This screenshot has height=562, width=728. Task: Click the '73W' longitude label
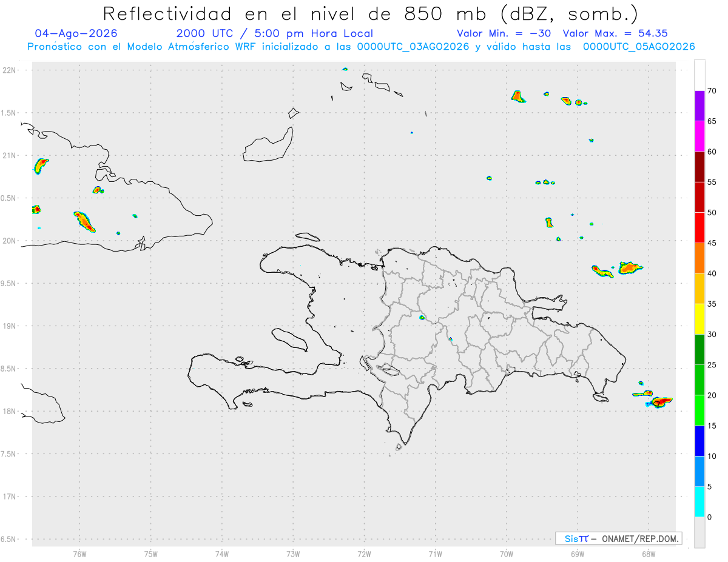tap(293, 554)
